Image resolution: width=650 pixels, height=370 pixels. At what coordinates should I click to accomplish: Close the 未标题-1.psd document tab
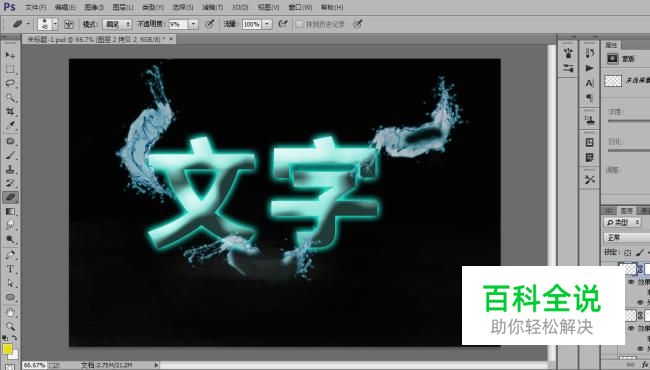(x=171, y=39)
